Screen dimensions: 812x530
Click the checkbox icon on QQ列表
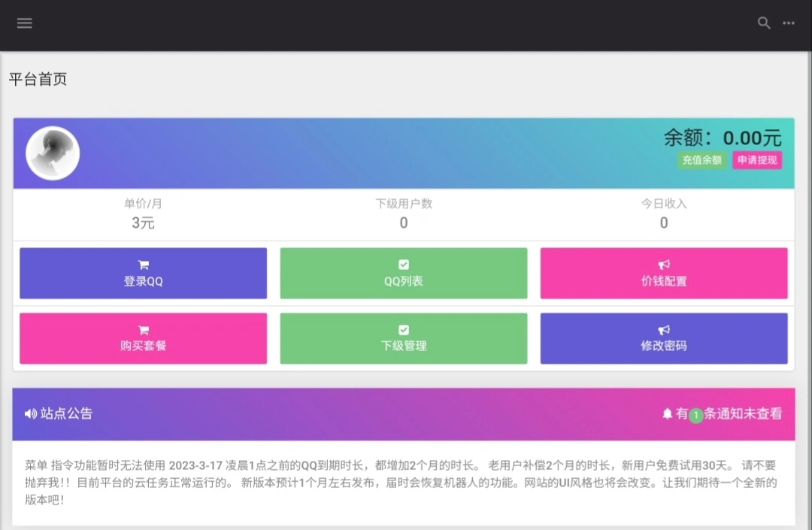coord(403,264)
